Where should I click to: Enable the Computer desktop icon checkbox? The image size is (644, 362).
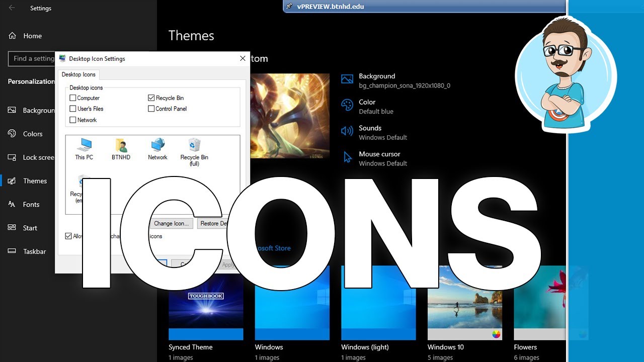coord(73,98)
